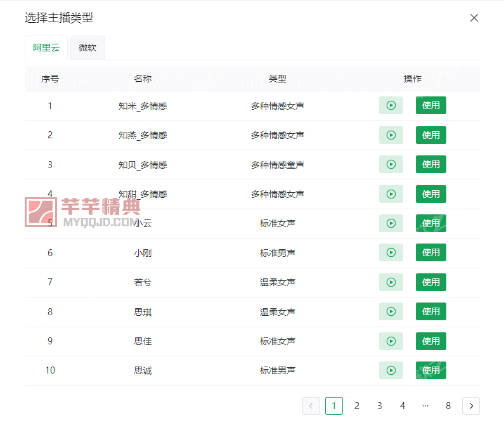Use the 小云 standard female voice
This screenshot has width=504, height=423.
tap(430, 223)
